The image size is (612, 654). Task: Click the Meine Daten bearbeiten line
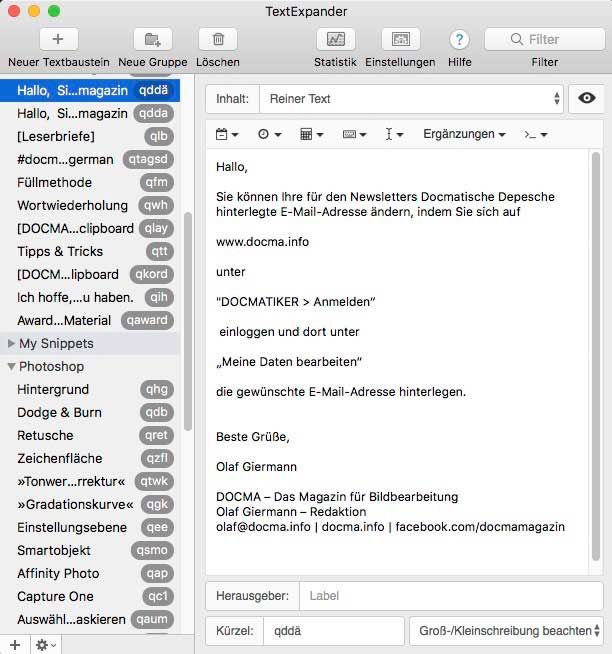tap(289, 362)
